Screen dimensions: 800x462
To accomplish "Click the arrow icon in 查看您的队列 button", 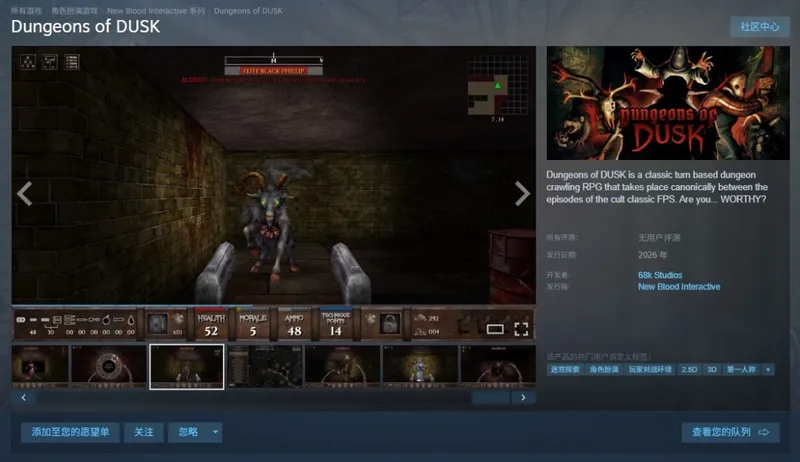I will [x=764, y=432].
